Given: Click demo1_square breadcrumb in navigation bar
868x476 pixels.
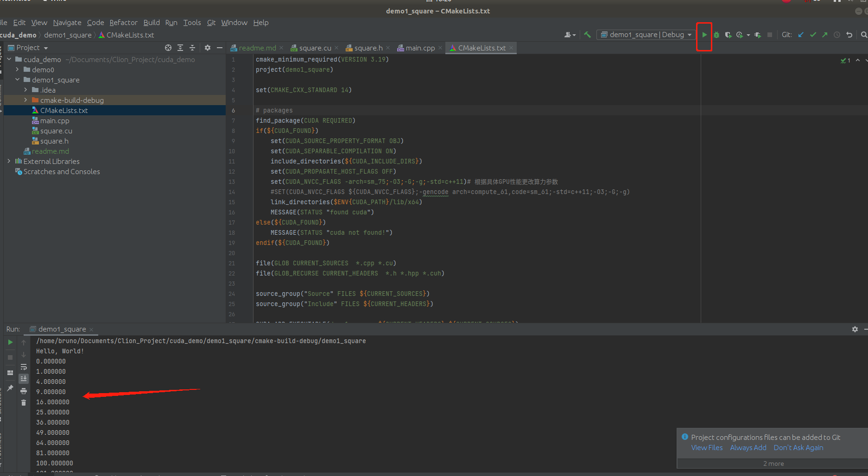Looking at the screenshot, I should tap(68, 35).
